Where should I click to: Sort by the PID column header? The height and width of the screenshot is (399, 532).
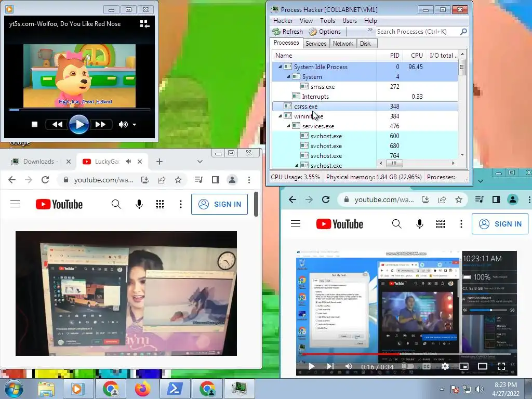click(390, 55)
